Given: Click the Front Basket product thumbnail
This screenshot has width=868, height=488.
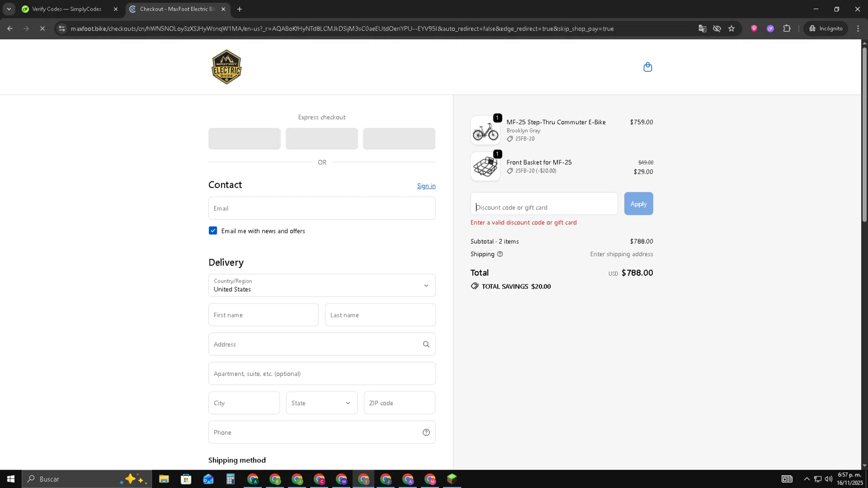Looking at the screenshot, I should pyautogui.click(x=486, y=167).
